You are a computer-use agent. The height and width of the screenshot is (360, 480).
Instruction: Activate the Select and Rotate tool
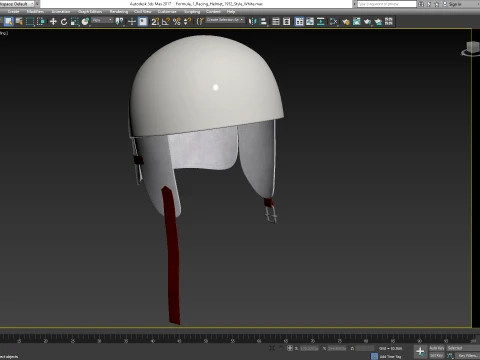click(x=64, y=22)
